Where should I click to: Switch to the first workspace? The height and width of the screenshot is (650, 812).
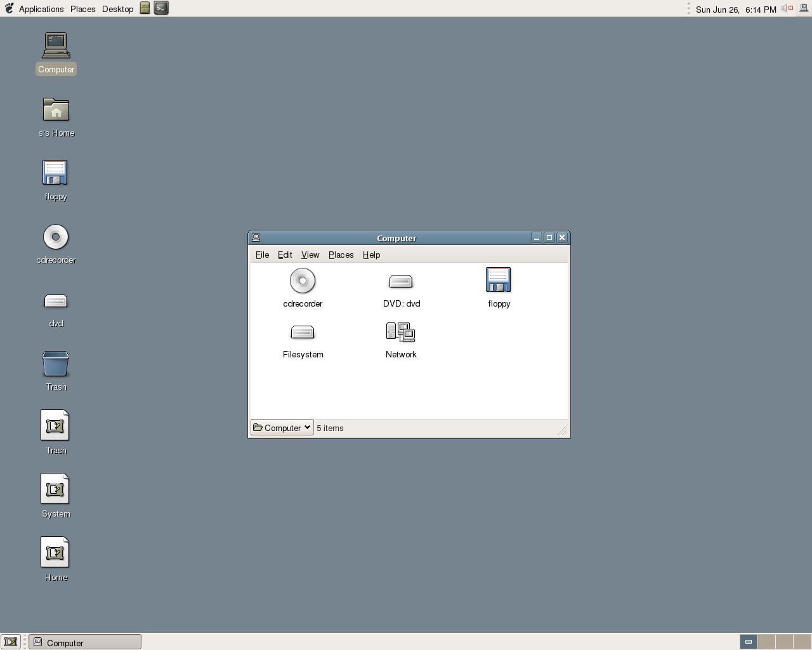pos(749,642)
